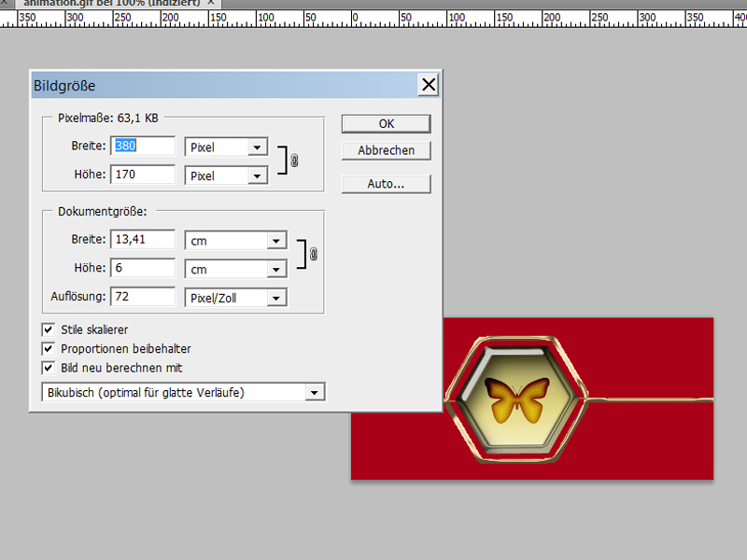Click the chain link icon beside Pixelmaße fields
The height and width of the screenshot is (560, 747).
[294, 161]
